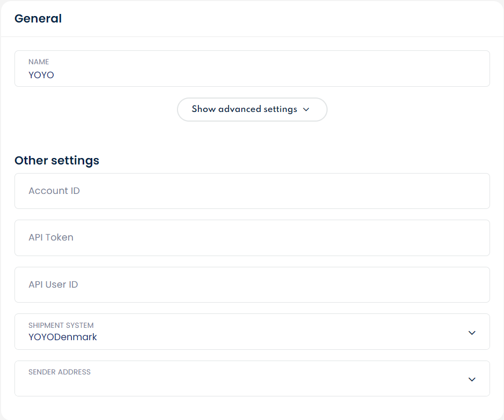Click the YOYO name value text
Image resolution: width=504 pixels, height=420 pixels.
click(x=41, y=76)
